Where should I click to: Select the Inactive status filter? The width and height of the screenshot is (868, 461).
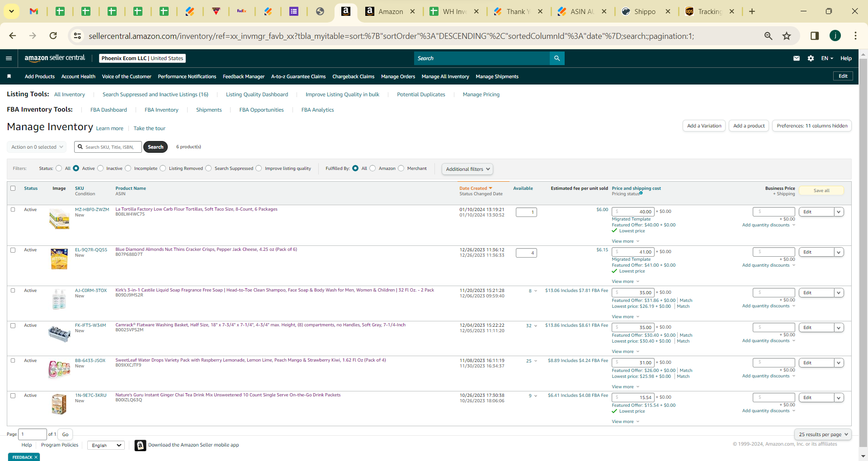pos(100,169)
